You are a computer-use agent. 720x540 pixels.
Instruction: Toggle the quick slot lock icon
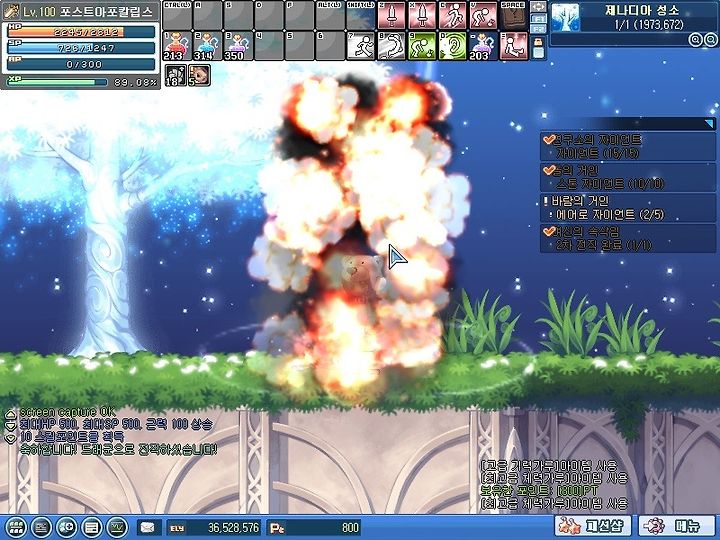[538, 42]
